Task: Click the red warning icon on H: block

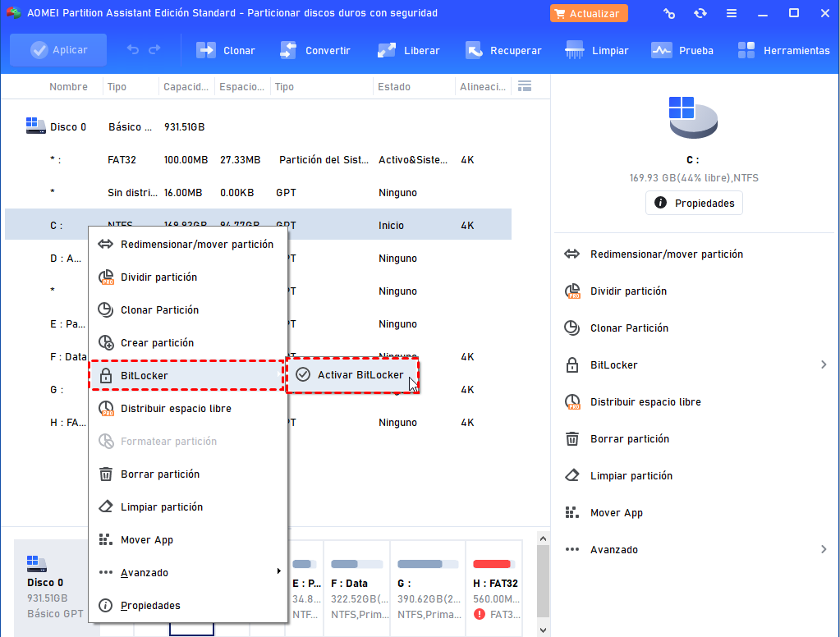Action: pyautogui.click(x=480, y=614)
